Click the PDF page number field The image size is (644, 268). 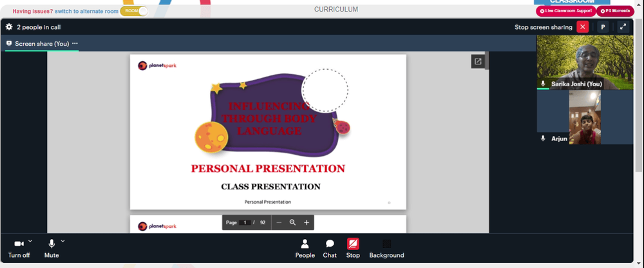coord(245,222)
